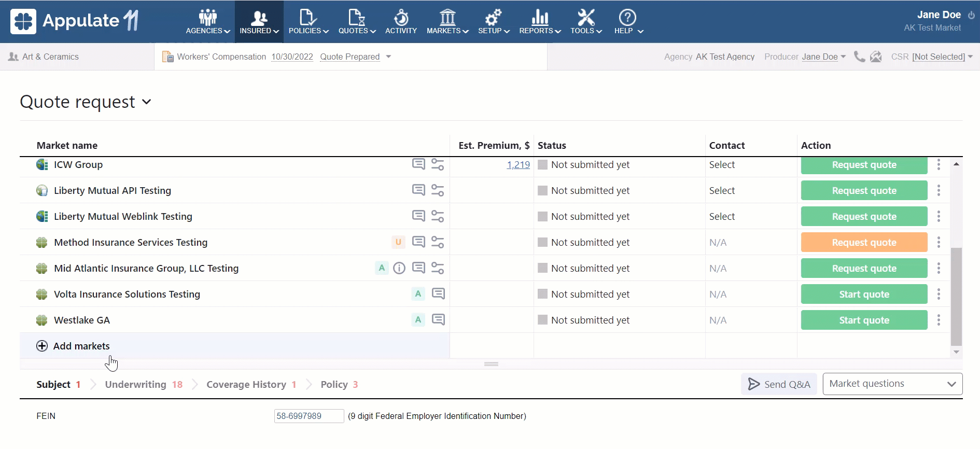Go to Activity page

tap(401, 21)
